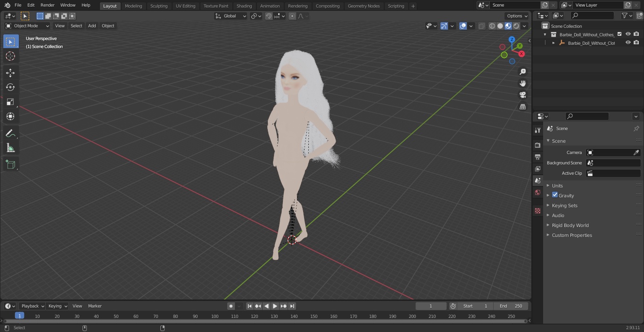Open the File menu

pyautogui.click(x=18, y=5)
